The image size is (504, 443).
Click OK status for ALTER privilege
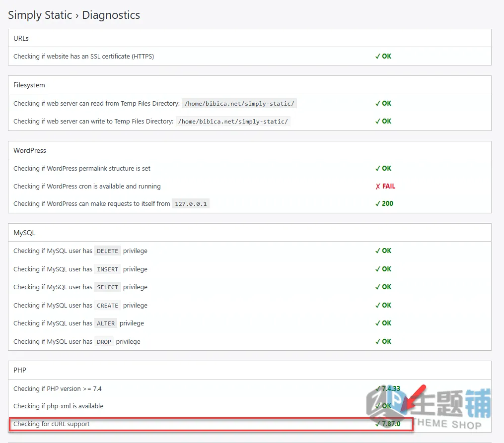pos(383,323)
